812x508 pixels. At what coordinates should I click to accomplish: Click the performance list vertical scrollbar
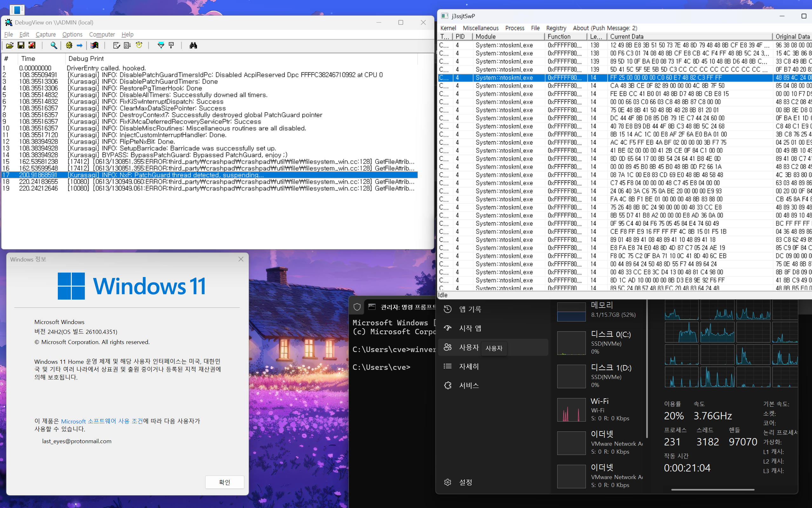click(647, 369)
